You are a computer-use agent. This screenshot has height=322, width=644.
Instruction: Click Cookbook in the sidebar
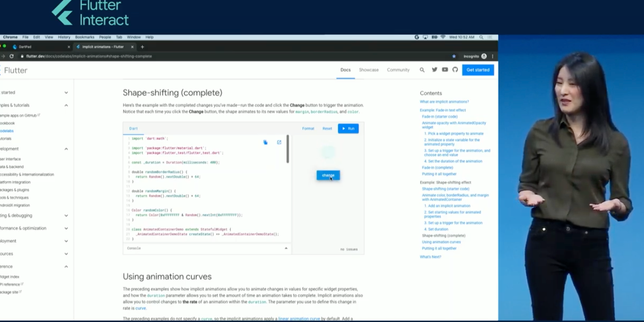[7, 123]
